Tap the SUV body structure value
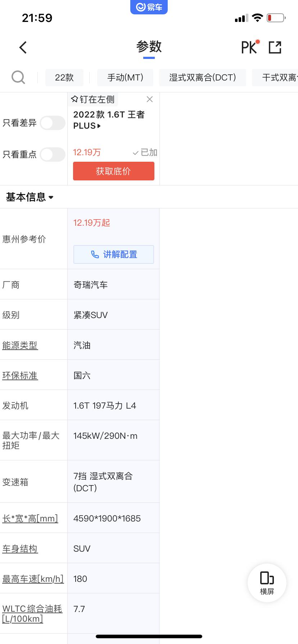The image size is (298, 644). [82, 549]
